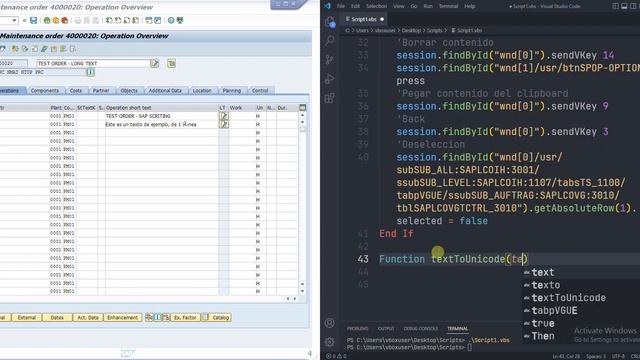Open the Components tab
The height and width of the screenshot is (360, 640).
(45, 91)
